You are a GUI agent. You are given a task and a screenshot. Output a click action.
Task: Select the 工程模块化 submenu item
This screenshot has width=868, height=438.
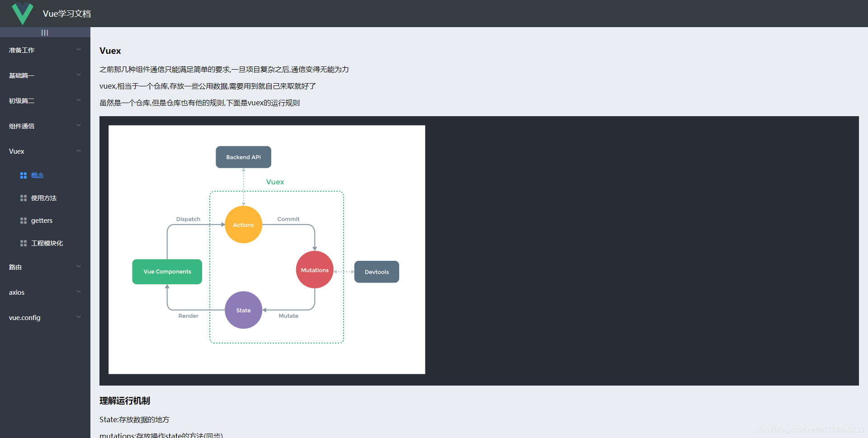pyautogui.click(x=45, y=243)
